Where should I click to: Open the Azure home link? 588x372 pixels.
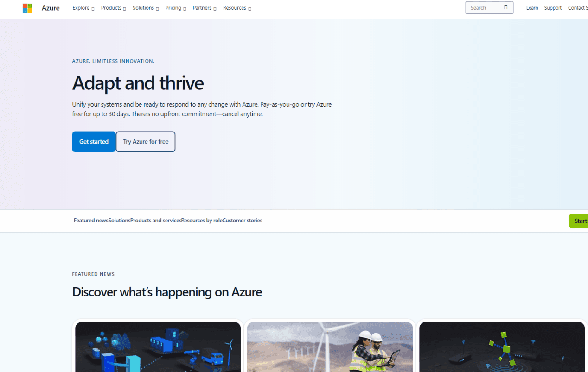click(x=51, y=8)
